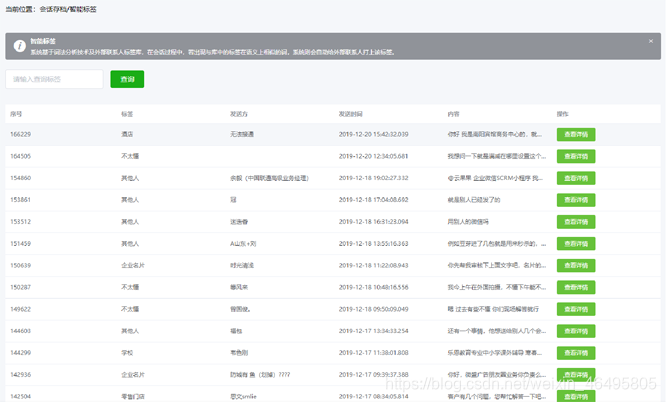Click the sender cell ending in smile
666x402 pixels.
(x=243, y=396)
